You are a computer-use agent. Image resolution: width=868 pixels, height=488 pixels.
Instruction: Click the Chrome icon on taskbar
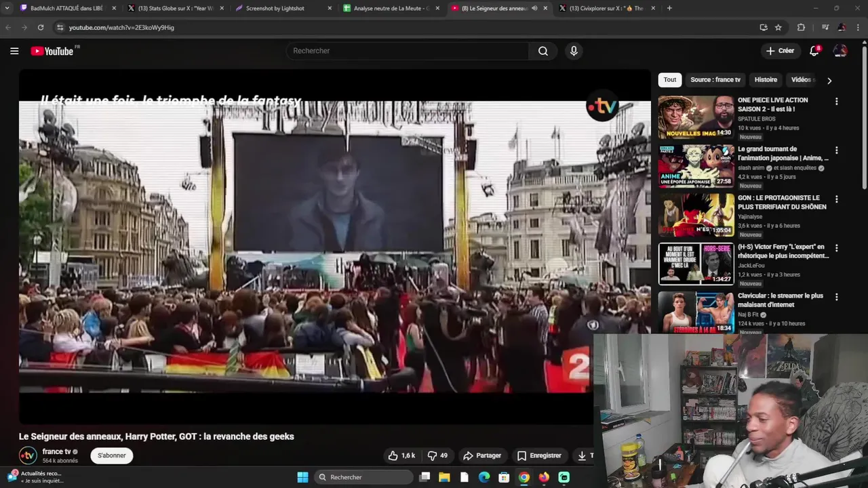point(524,477)
